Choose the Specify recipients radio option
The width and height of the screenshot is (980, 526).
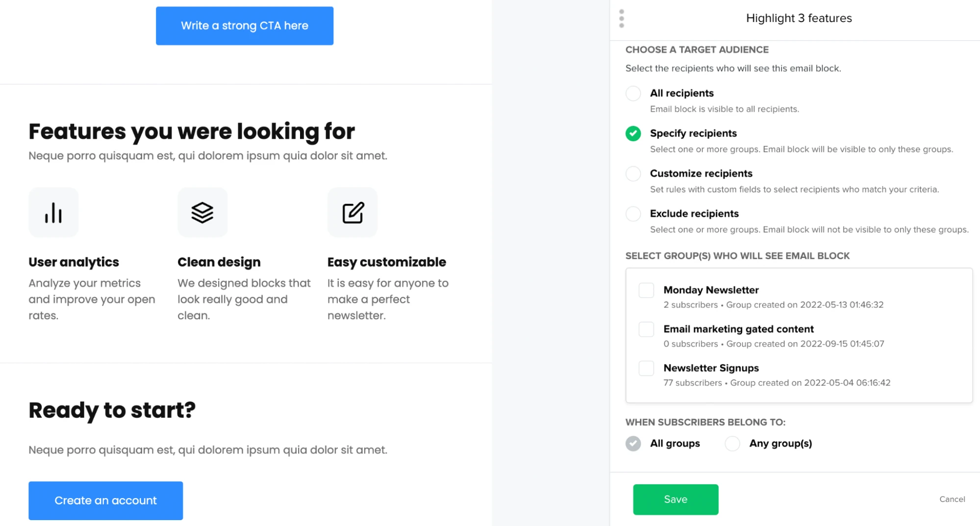633,133
